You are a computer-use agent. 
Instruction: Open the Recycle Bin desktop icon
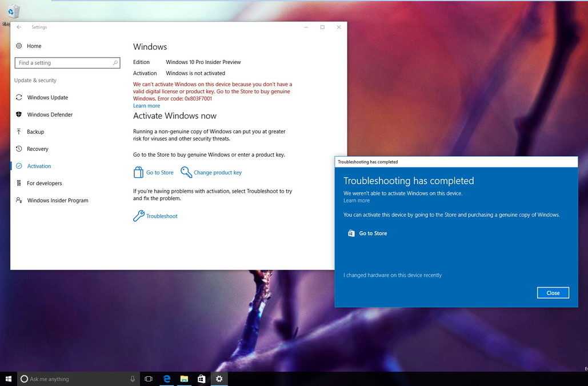[x=13, y=11]
